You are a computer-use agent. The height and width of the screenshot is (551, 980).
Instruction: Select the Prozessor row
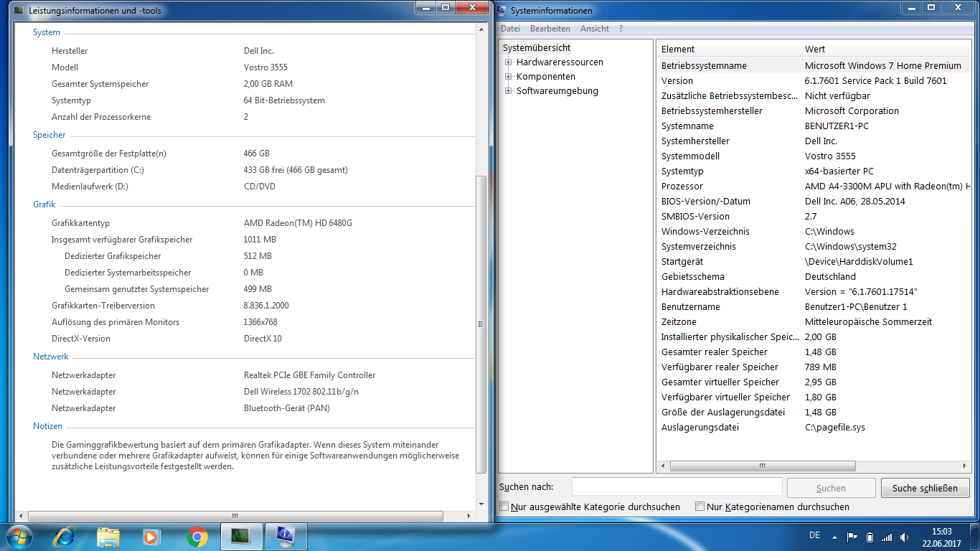point(814,186)
